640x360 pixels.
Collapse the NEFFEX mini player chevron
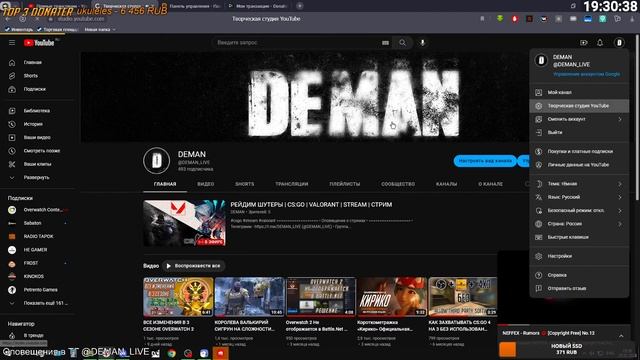tap(621, 336)
